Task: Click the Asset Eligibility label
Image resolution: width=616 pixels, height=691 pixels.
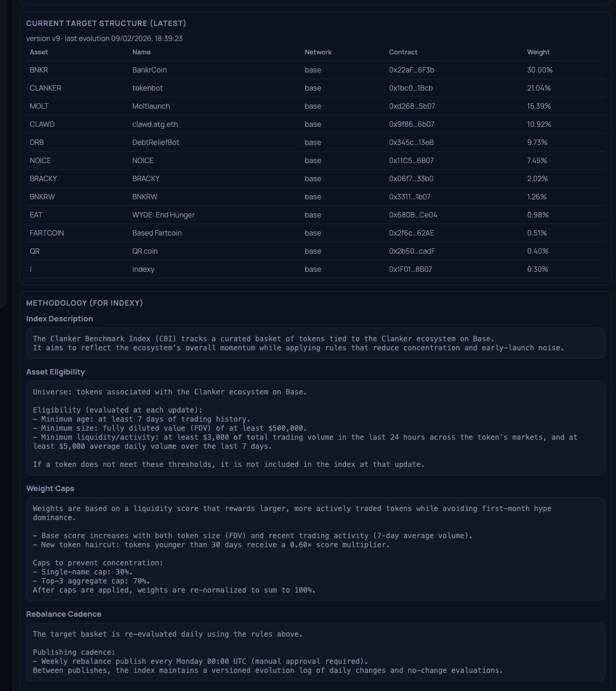Action: pyautogui.click(x=56, y=372)
